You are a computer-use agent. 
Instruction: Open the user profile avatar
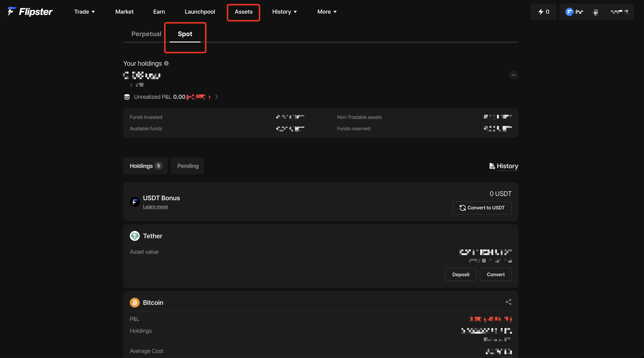[569, 12]
